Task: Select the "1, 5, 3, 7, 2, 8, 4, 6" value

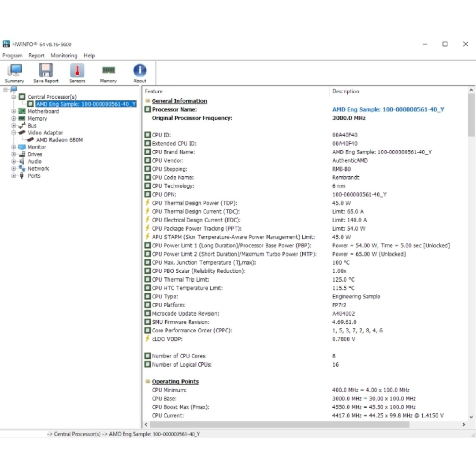Action: point(357,330)
